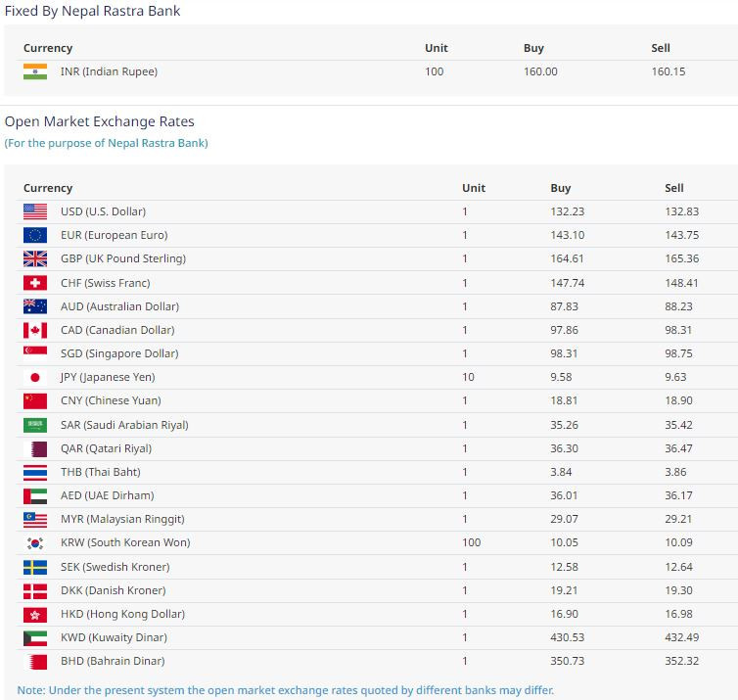Click the USD (U.S. Dollar) label
Image resolution: width=738 pixels, height=700 pixels.
103,211
